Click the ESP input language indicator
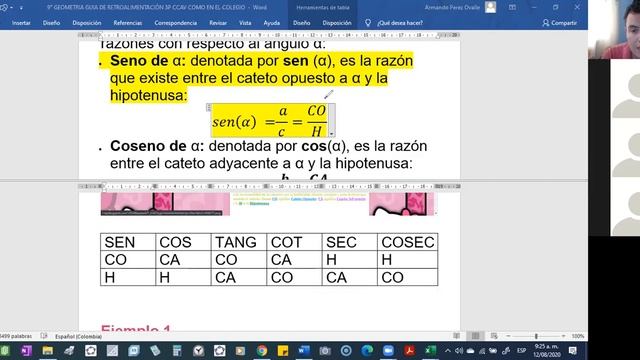 tap(521, 351)
